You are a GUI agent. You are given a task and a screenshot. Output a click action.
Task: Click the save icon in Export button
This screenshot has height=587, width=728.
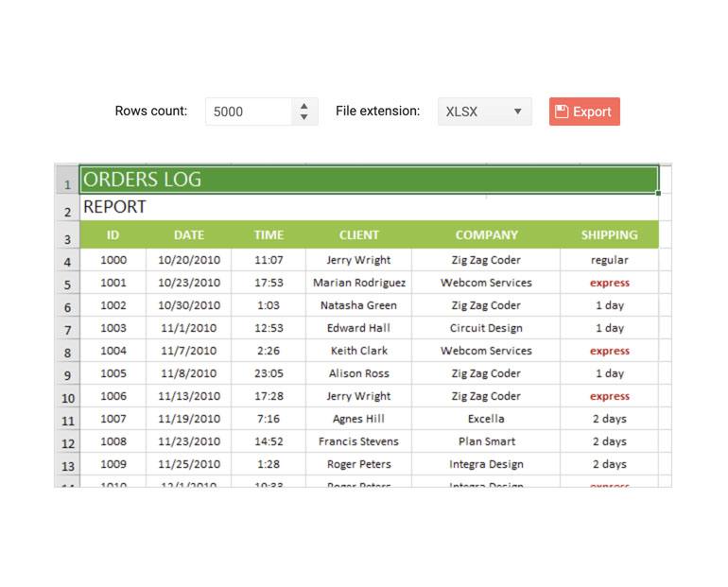562,112
